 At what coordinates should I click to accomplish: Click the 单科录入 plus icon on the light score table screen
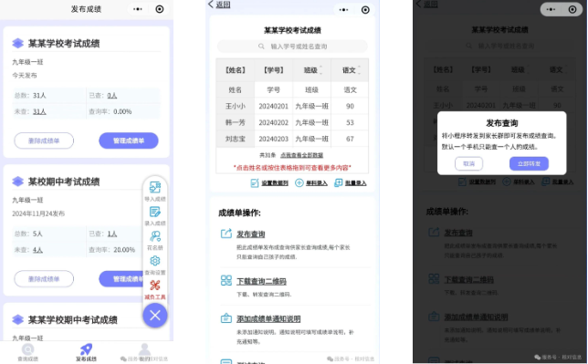pos(299,183)
